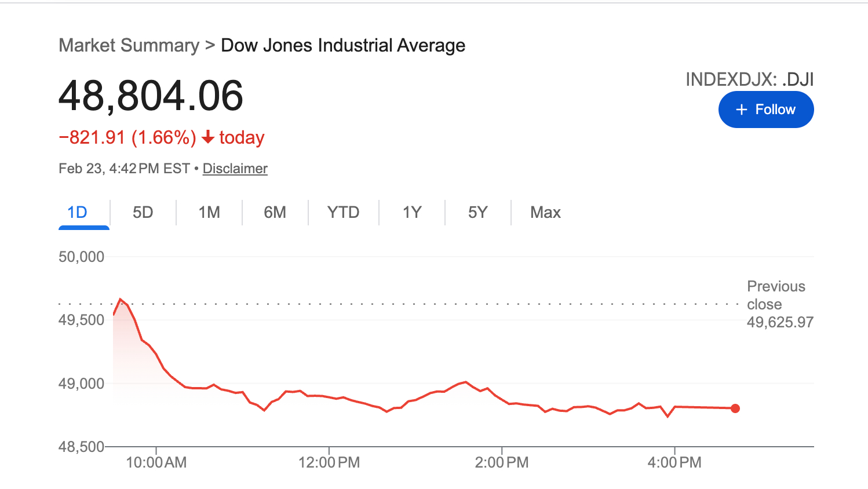Click the Dow Jones Industrial Average title
Screen dimensions: 868x489
[x=343, y=45]
